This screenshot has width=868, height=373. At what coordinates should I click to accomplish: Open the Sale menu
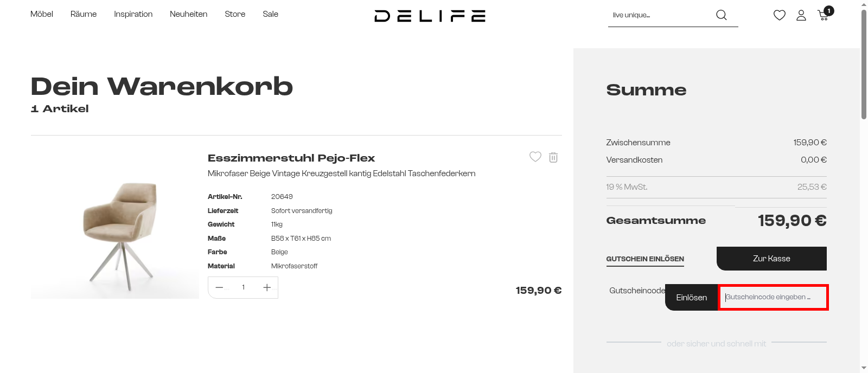pyautogui.click(x=270, y=14)
